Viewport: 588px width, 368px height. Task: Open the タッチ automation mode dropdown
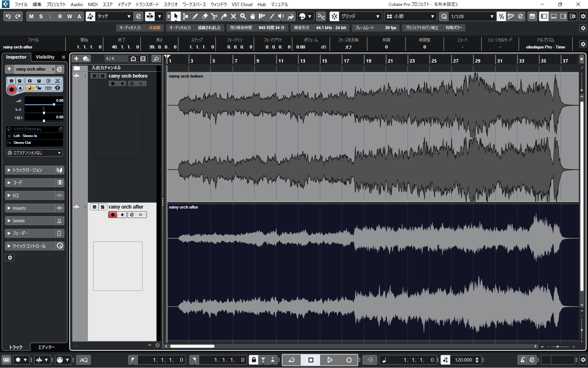pos(114,16)
